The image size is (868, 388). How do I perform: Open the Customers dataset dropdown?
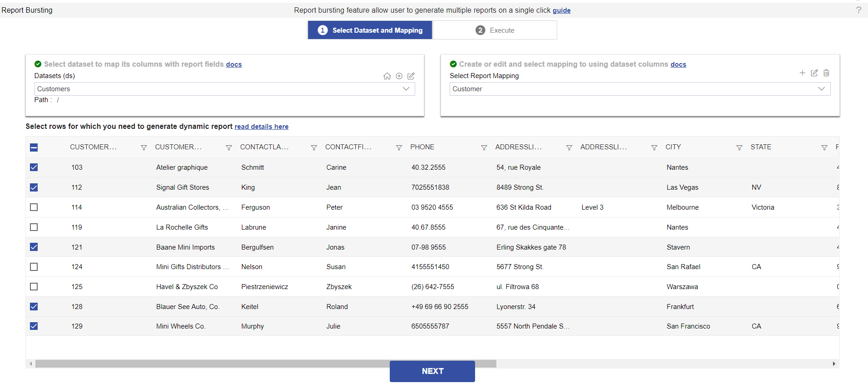(x=225, y=89)
